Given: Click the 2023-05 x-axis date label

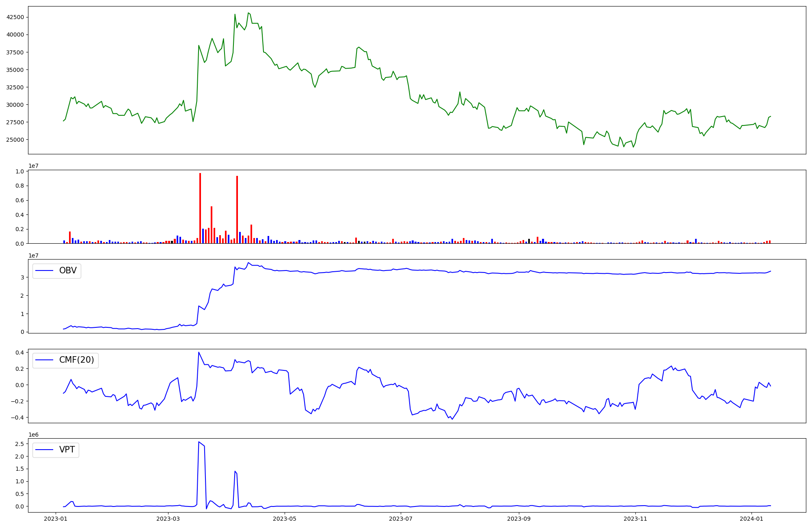Looking at the screenshot, I should pos(285,519).
